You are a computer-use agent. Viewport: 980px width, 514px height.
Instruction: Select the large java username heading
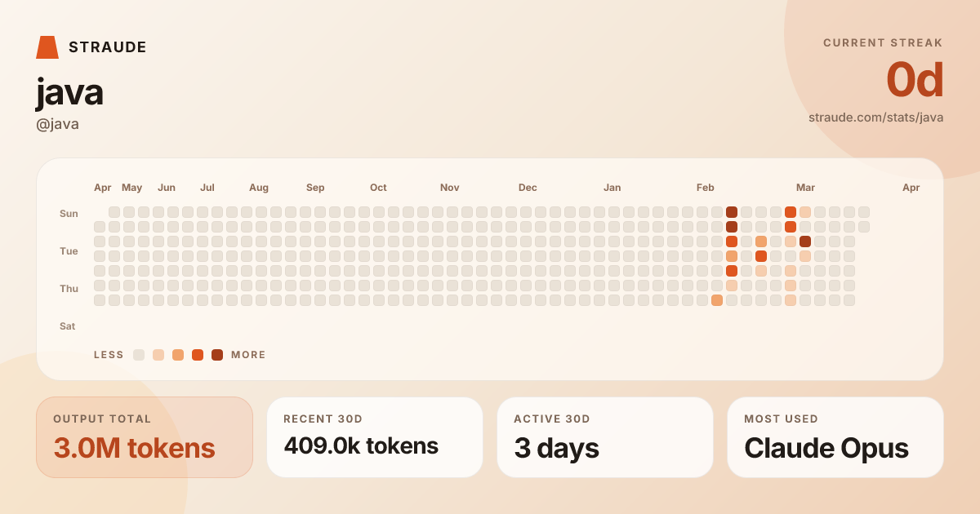point(69,92)
